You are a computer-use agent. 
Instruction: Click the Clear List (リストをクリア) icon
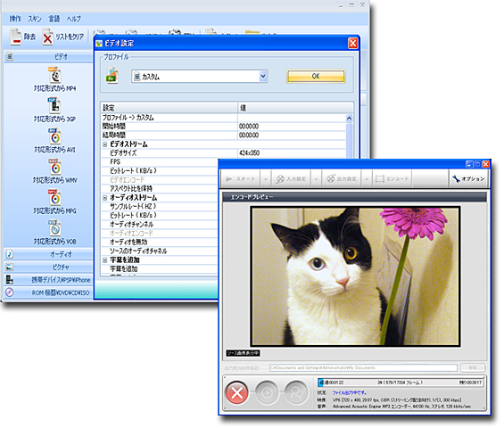tap(47, 37)
